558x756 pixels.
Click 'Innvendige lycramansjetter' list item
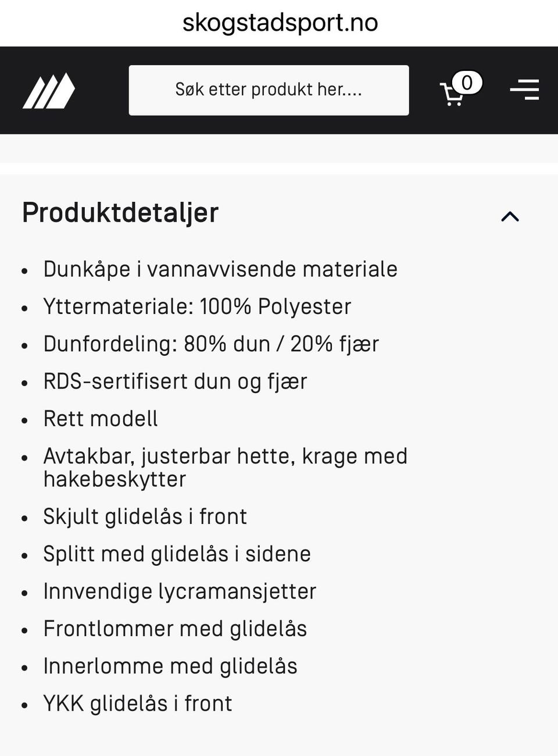tap(180, 591)
